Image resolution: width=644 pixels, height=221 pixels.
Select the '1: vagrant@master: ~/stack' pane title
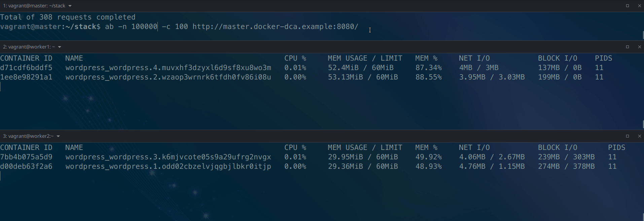point(34,6)
